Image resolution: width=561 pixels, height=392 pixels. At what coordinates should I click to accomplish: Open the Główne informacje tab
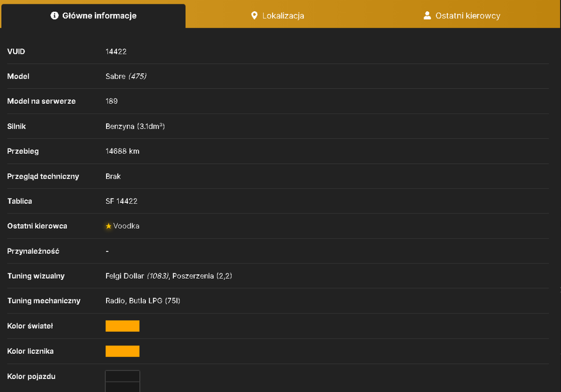point(93,16)
